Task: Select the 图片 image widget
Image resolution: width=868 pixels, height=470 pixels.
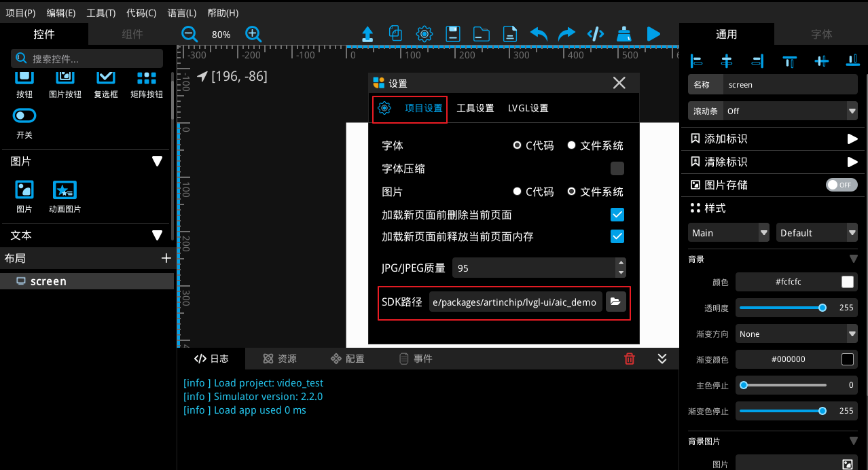Action: 24,197
